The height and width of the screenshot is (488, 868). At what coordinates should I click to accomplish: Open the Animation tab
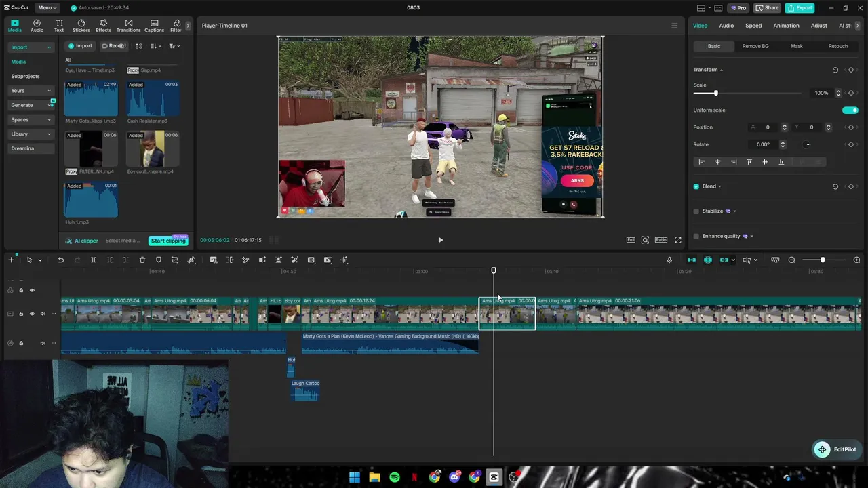(x=786, y=26)
